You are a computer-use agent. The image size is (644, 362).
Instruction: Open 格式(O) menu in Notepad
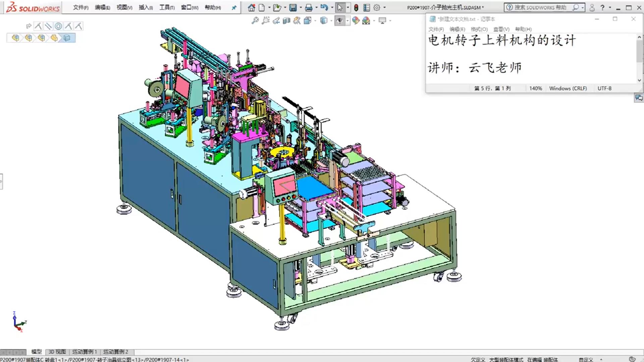point(479,29)
